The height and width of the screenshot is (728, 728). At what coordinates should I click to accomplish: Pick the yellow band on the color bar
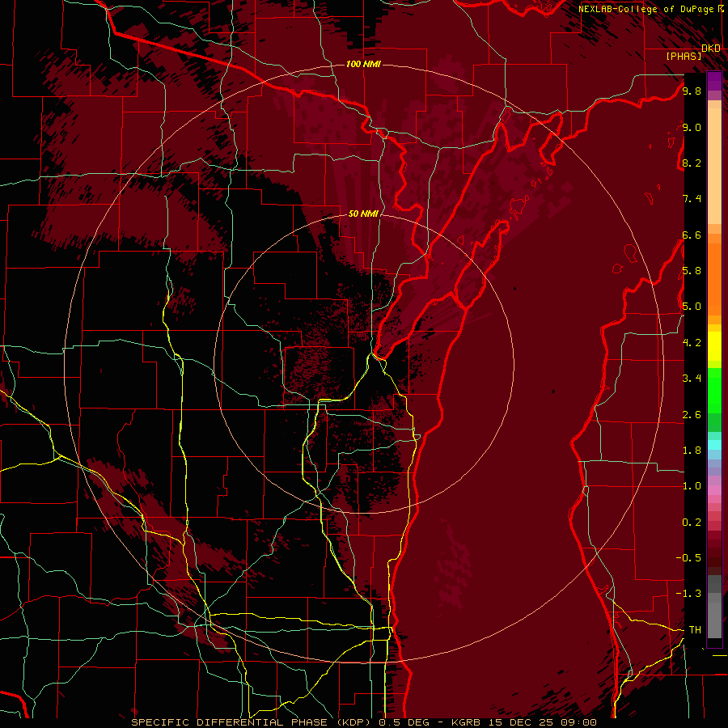714,346
